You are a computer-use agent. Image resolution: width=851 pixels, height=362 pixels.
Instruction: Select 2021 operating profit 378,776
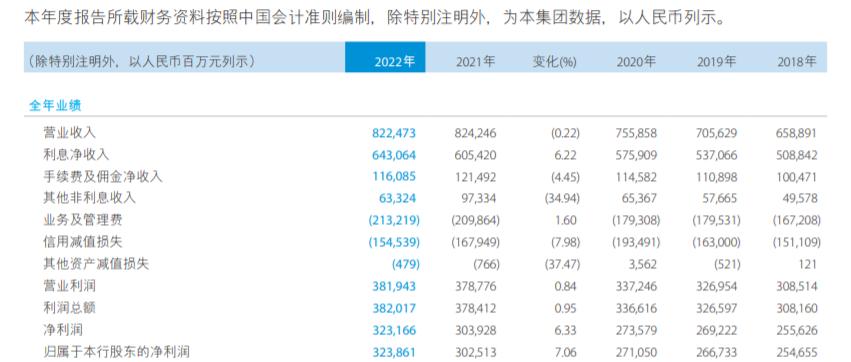474,287
